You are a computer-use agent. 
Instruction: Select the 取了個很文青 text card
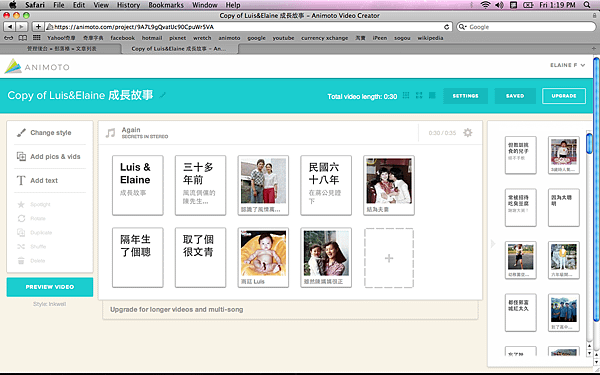coord(201,258)
